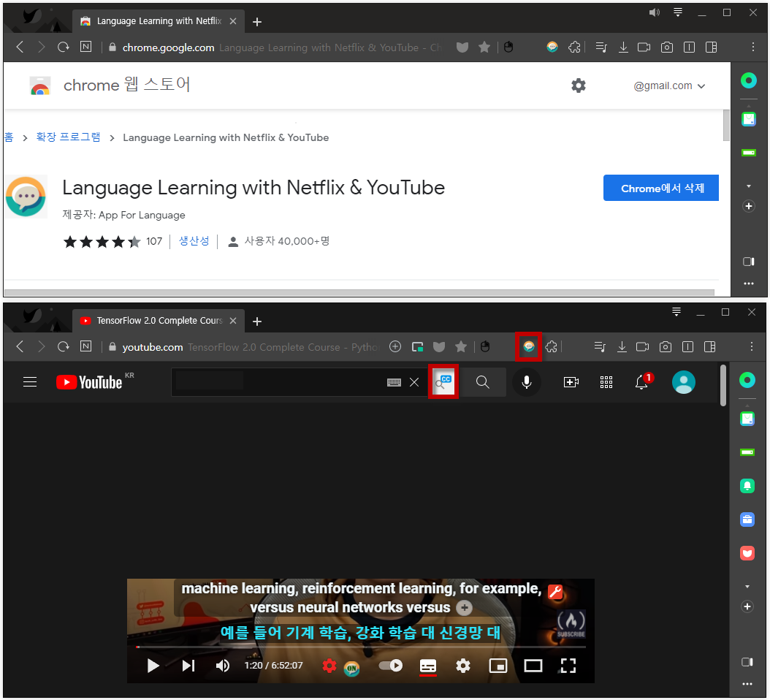Click the plus icon beside the English subtitle

pyautogui.click(x=464, y=608)
